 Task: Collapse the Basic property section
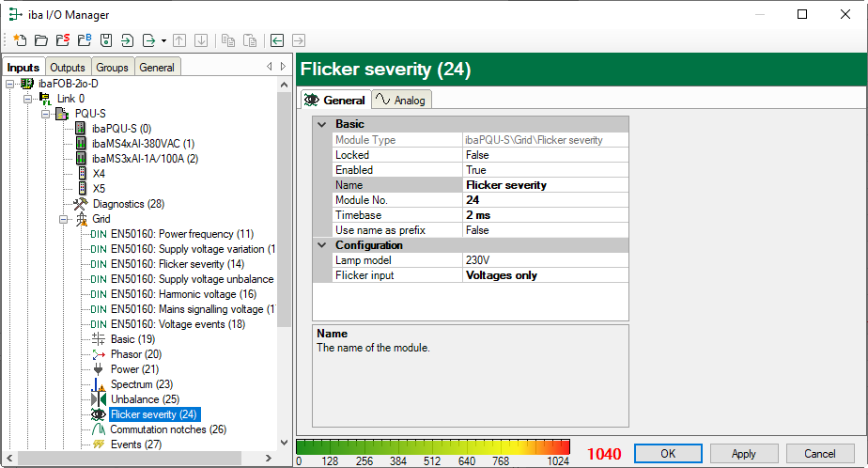pyautogui.click(x=322, y=124)
